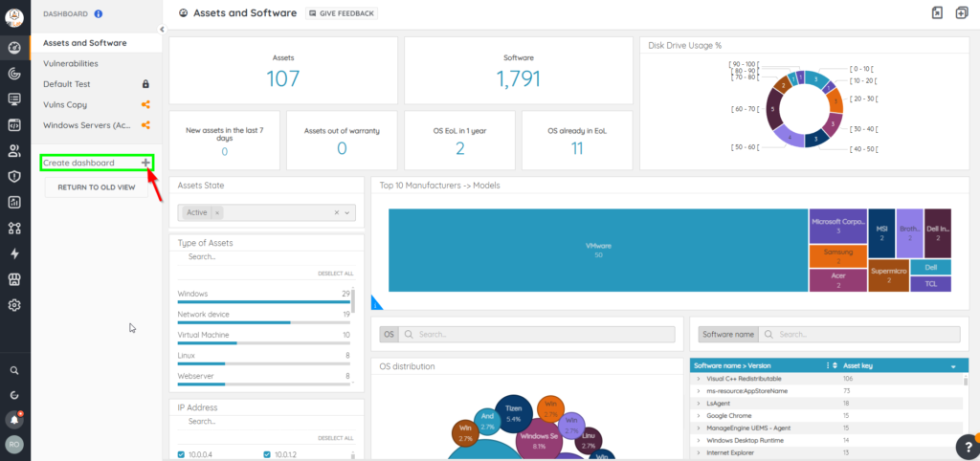980x461 pixels.
Task: Expand the Windows Desktop Runtime row
Action: coord(699,440)
